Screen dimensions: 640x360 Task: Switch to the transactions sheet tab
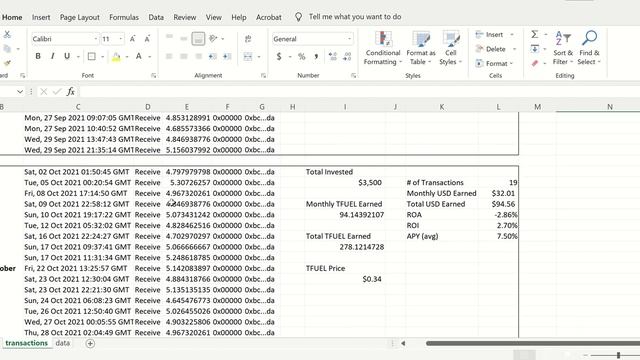[x=27, y=343]
